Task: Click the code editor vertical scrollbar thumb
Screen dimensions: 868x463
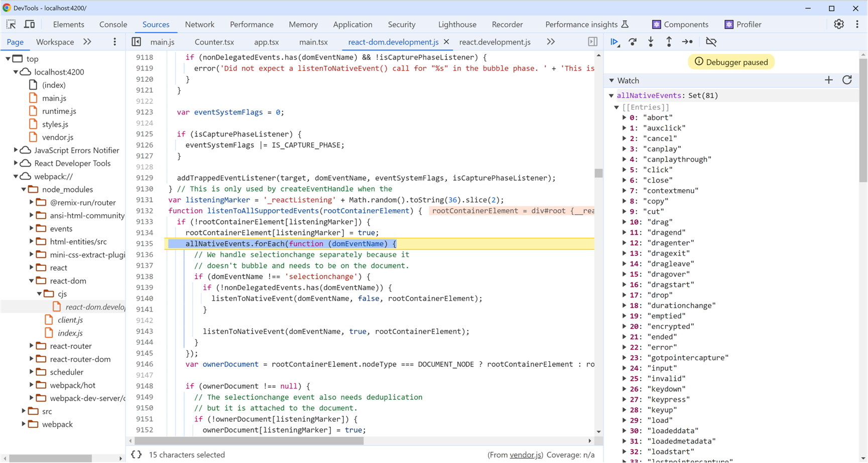Action: [598, 173]
